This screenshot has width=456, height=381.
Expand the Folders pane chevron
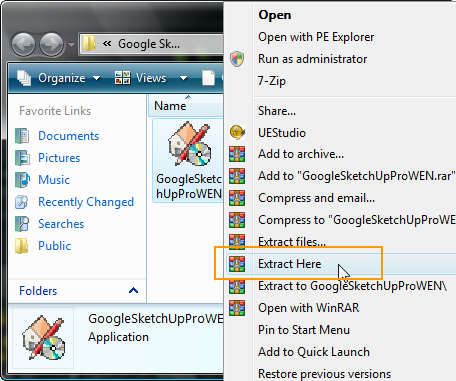click(133, 290)
